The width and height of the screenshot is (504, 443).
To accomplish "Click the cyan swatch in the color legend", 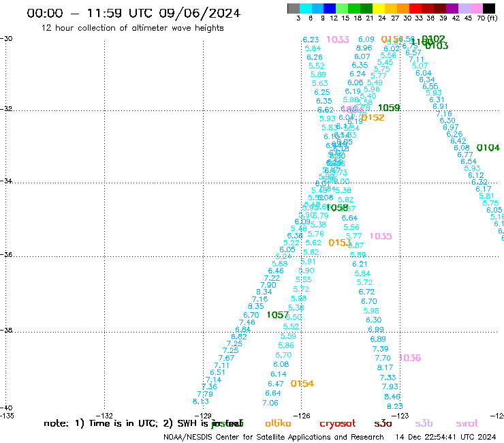I will click(306, 8).
